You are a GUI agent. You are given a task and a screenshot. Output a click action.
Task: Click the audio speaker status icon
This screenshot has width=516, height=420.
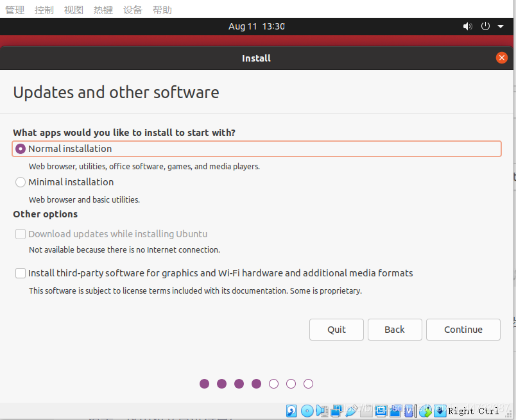click(x=322, y=411)
